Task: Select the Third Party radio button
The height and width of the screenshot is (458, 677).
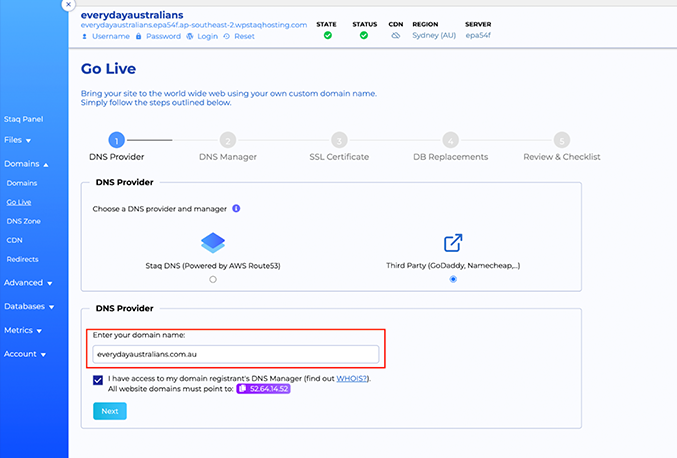Action: pyautogui.click(x=453, y=279)
